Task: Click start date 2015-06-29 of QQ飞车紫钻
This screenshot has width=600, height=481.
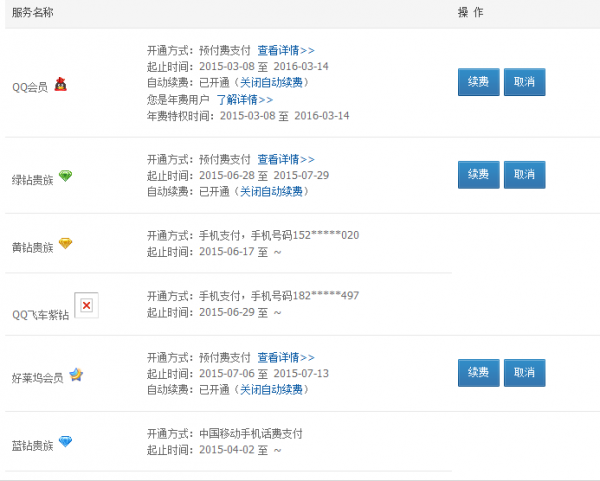Action: (227, 312)
